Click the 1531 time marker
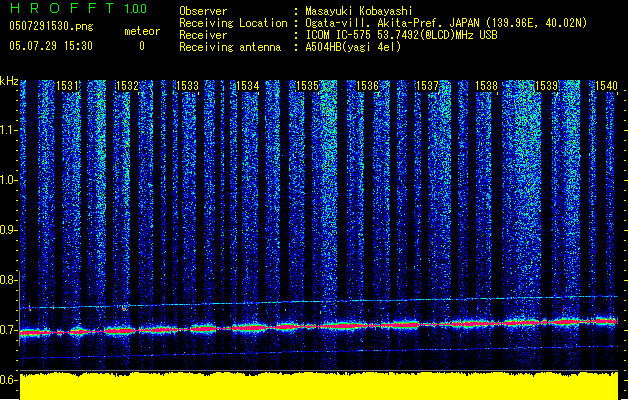Image resolution: width=629 pixels, height=400 pixels. [x=67, y=86]
